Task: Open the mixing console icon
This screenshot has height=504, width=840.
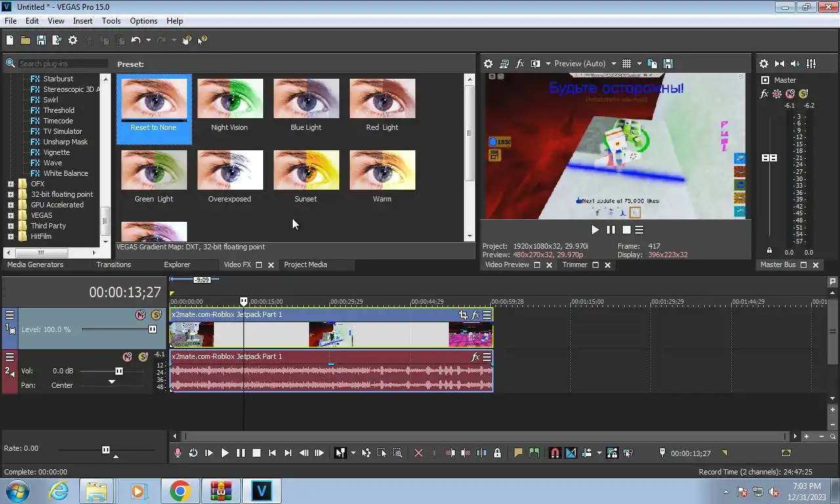Action: pos(811,64)
